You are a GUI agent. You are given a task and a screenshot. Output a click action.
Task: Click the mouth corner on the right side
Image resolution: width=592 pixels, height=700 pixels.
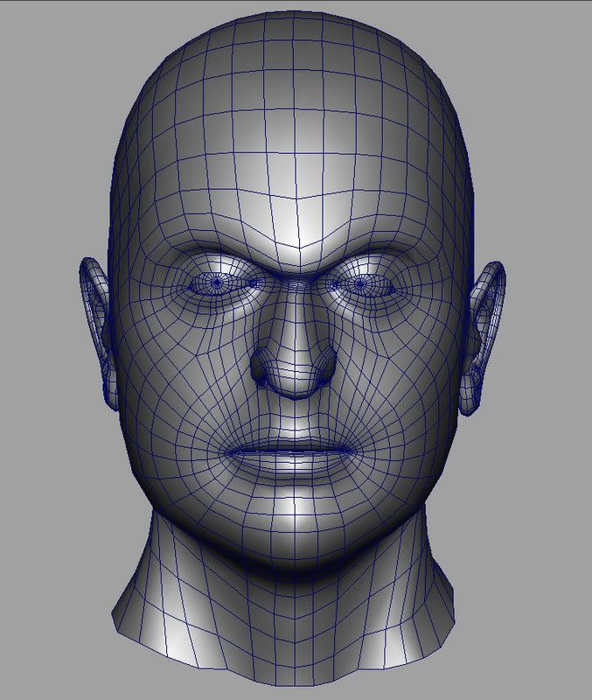click(357, 451)
